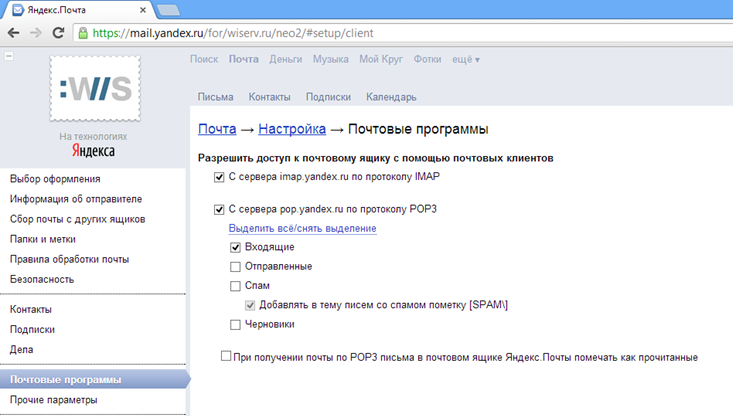Screen dimensions: 733x416
Task: Click the green HTTPS lock icon
Action: pyautogui.click(x=84, y=32)
